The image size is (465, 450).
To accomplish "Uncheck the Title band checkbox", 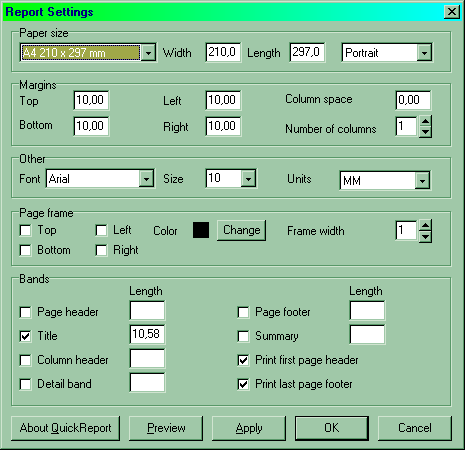I will 26,336.
